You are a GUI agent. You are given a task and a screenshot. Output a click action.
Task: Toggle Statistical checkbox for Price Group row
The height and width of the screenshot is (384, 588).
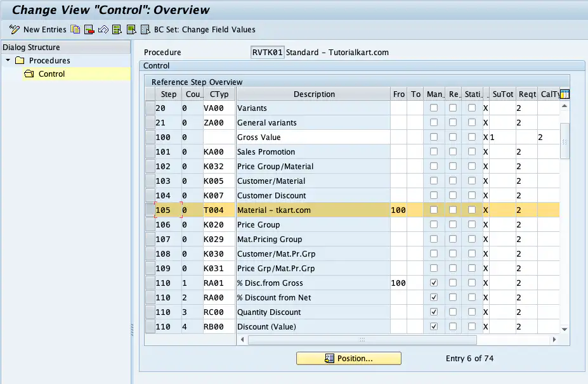click(x=472, y=225)
